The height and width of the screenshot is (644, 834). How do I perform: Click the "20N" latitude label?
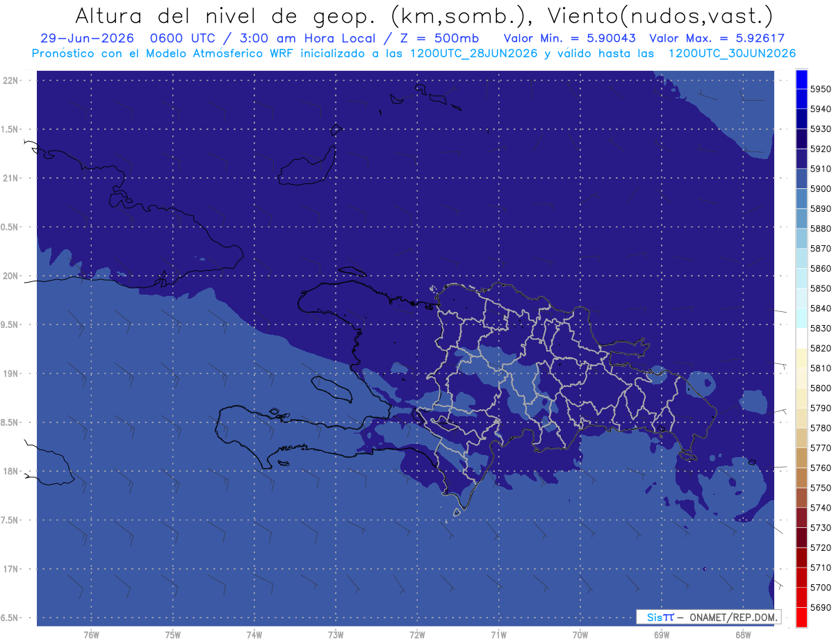pos(11,276)
